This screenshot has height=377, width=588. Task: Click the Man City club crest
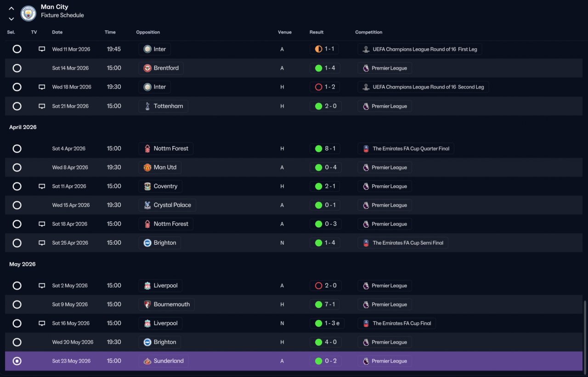coord(28,13)
